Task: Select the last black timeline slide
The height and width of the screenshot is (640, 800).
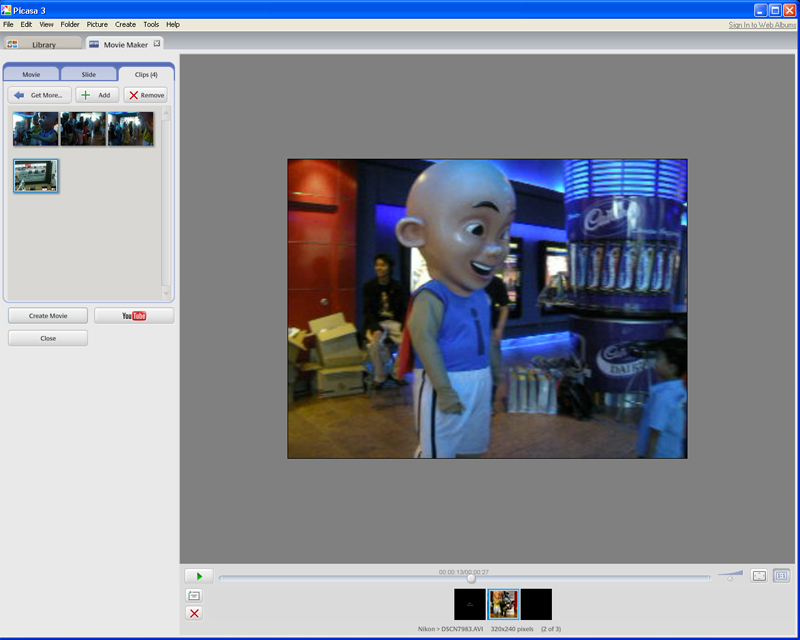Action: (536, 604)
